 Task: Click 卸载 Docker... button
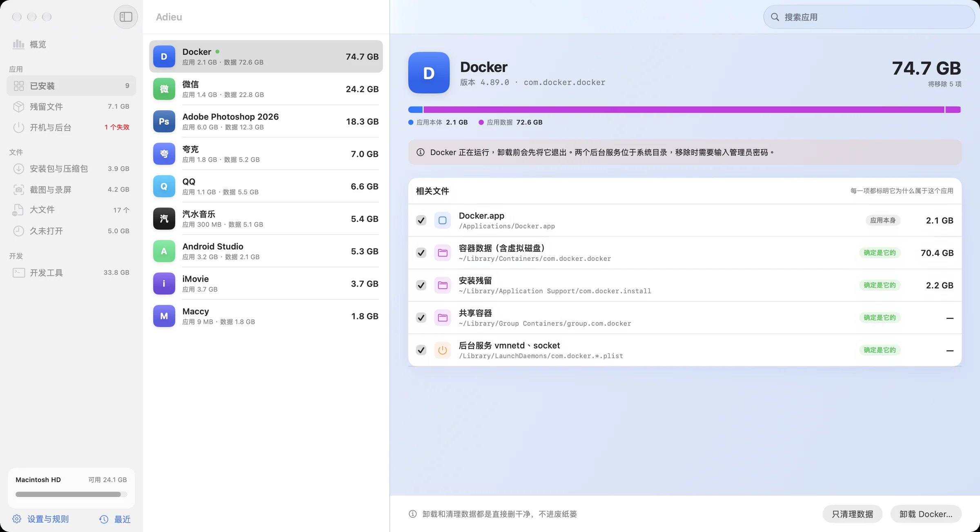926,514
